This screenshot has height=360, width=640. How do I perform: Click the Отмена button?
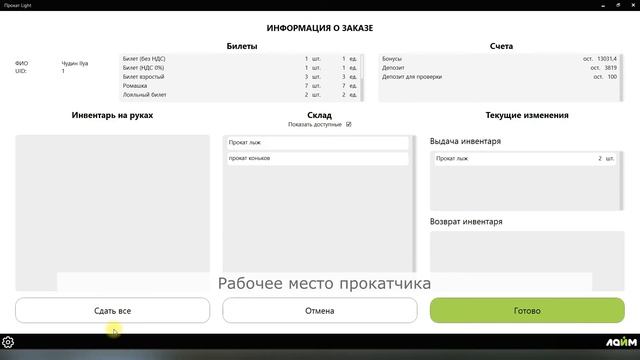pos(320,311)
